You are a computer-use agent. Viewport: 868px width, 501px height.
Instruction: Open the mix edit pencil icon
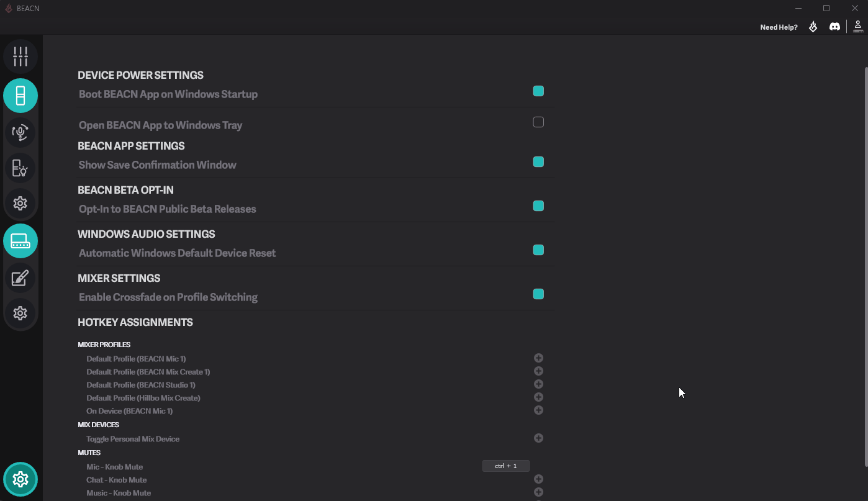(20, 278)
